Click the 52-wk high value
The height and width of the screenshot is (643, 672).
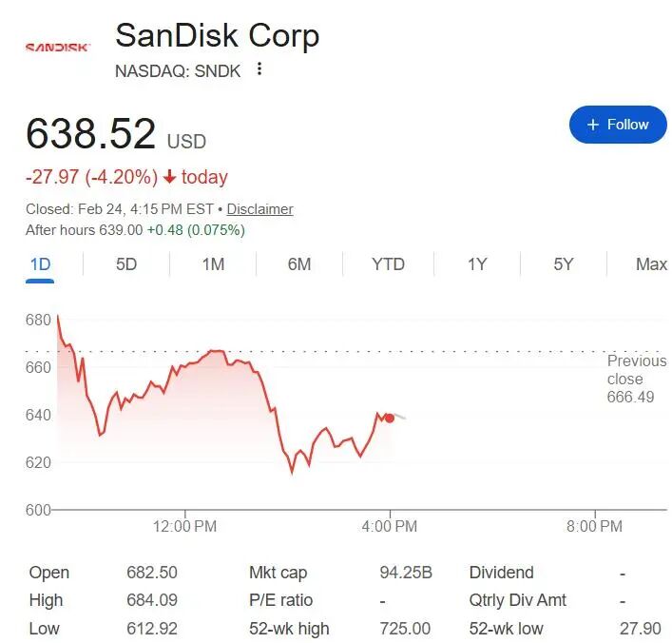point(406,629)
